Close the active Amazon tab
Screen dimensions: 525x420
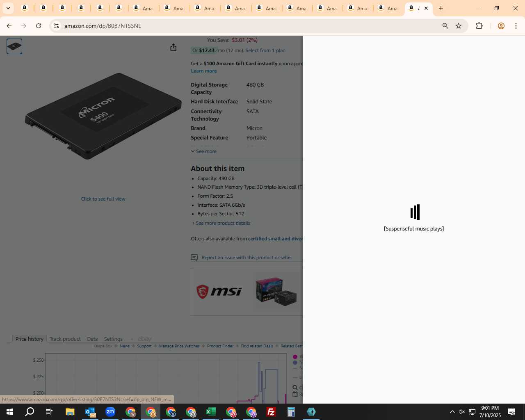click(426, 8)
